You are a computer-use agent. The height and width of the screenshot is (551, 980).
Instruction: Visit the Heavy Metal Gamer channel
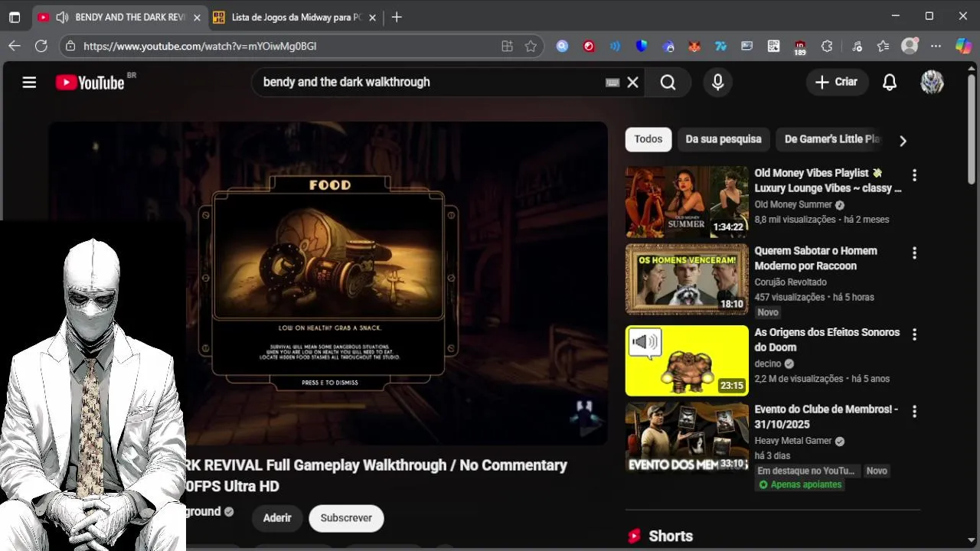793,441
